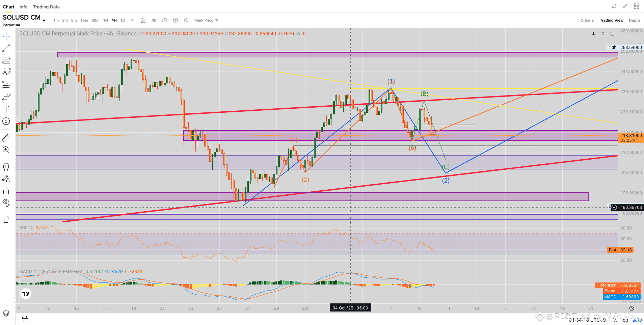Open notifications bell icon

(x=614, y=6)
